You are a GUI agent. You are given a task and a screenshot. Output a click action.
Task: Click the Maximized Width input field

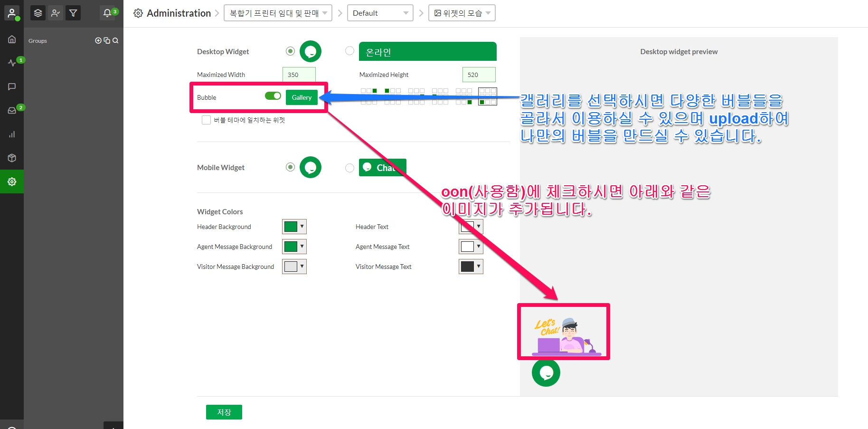coord(299,75)
